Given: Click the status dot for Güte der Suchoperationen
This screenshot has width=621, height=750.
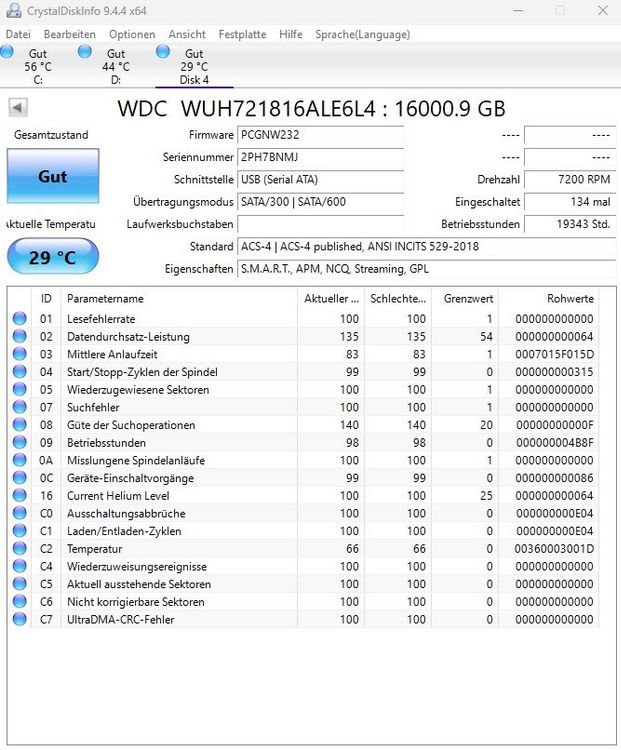Looking at the screenshot, I should pos(20,425).
